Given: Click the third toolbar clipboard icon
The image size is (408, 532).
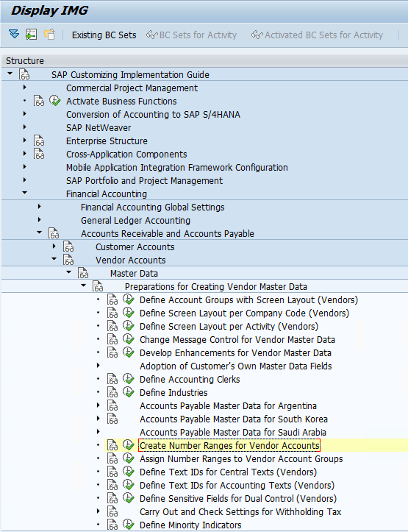Looking at the screenshot, I should tap(49, 35).
